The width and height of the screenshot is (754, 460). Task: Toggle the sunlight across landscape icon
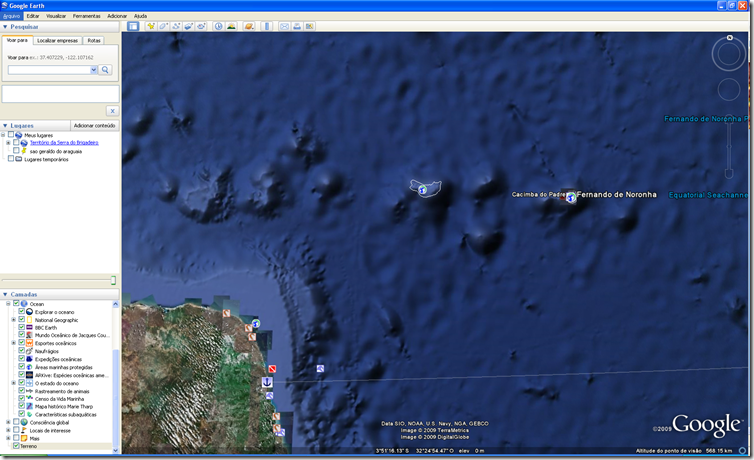click(x=231, y=26)
